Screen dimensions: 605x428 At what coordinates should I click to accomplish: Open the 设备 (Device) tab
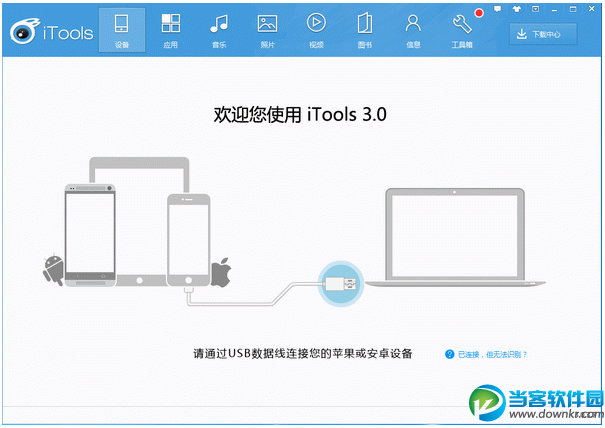tap(122, 30)
